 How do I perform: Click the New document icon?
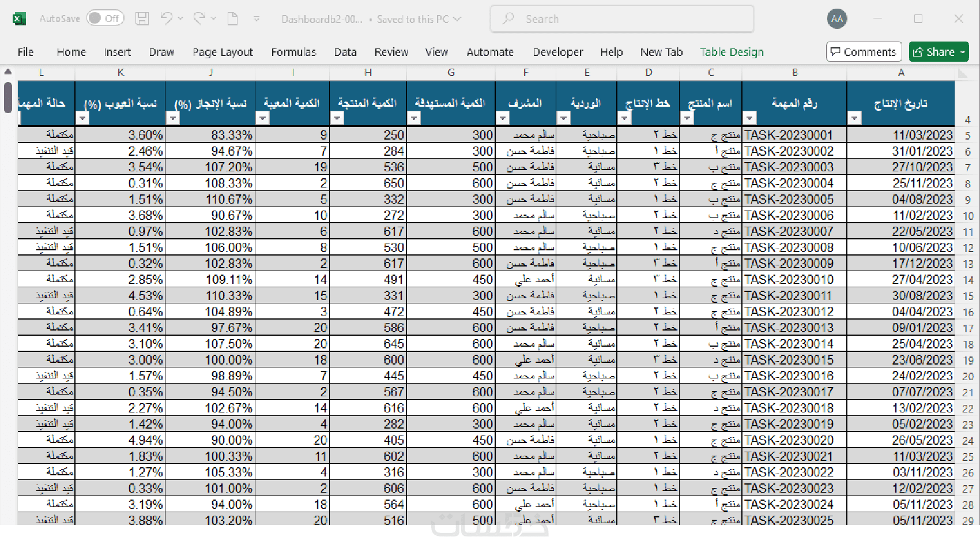233,19
